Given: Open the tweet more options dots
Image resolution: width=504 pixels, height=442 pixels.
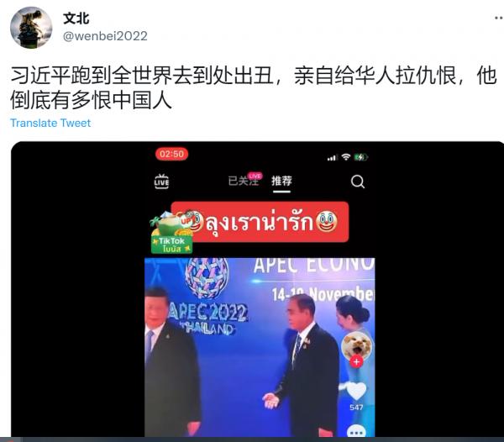Looking at the screenshot, I should point(498,18).
